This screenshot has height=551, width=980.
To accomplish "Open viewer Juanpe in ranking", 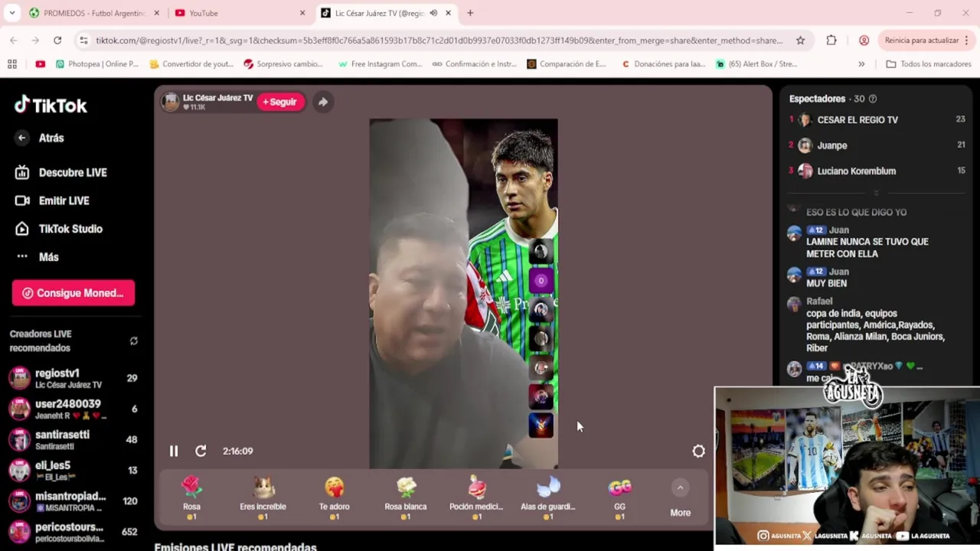I will coord(877,145).
